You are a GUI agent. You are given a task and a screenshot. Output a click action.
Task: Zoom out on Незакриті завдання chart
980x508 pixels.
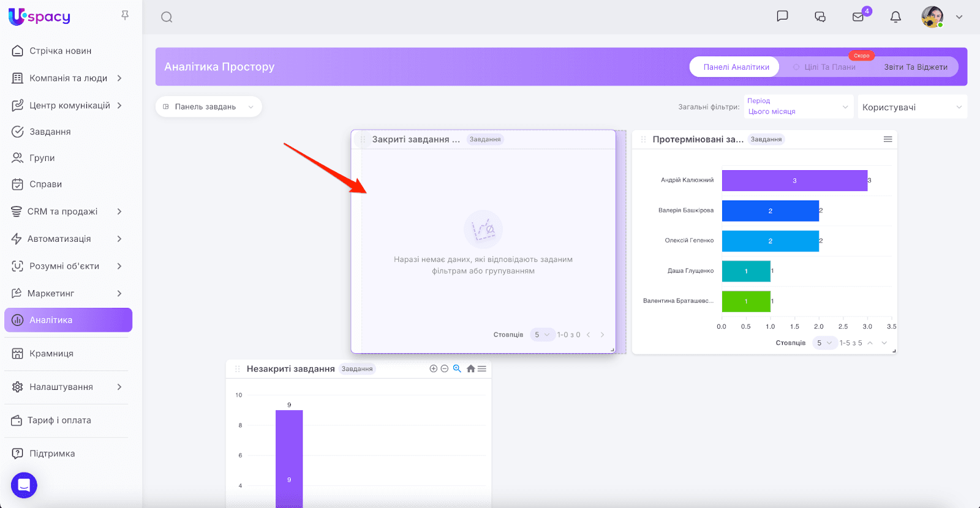445,368
